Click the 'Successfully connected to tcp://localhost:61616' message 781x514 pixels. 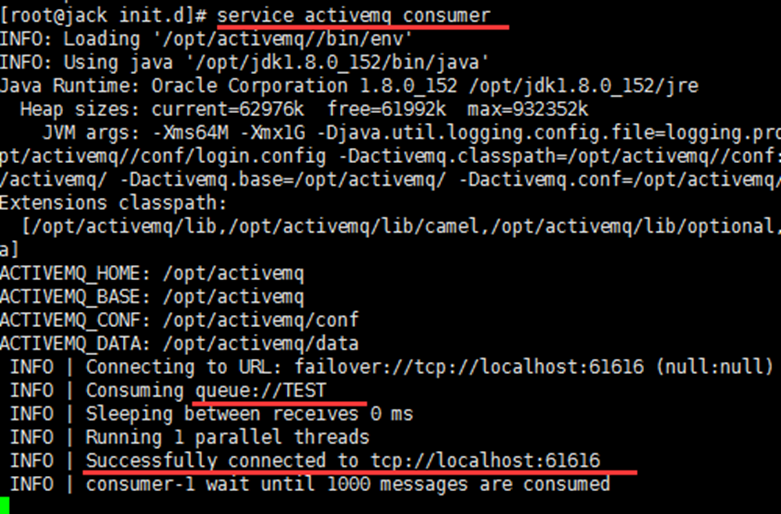(343, 460)
